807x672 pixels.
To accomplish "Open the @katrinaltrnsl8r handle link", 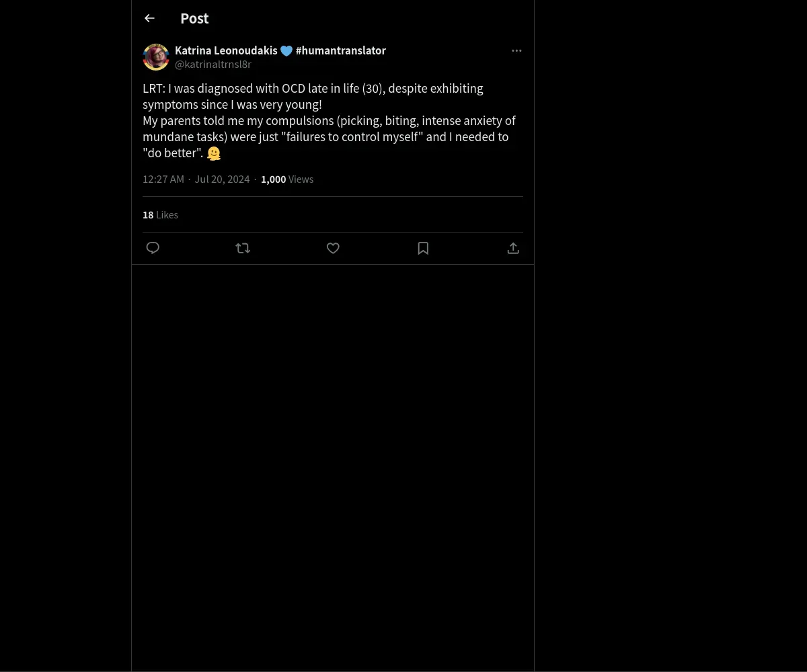I will click(x=213, y=64).
